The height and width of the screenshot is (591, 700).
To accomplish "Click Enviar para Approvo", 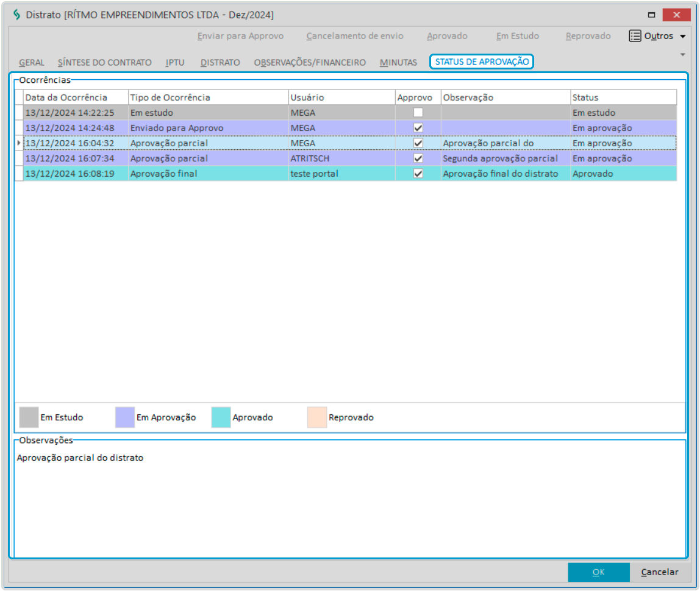I will pos(240,36).
